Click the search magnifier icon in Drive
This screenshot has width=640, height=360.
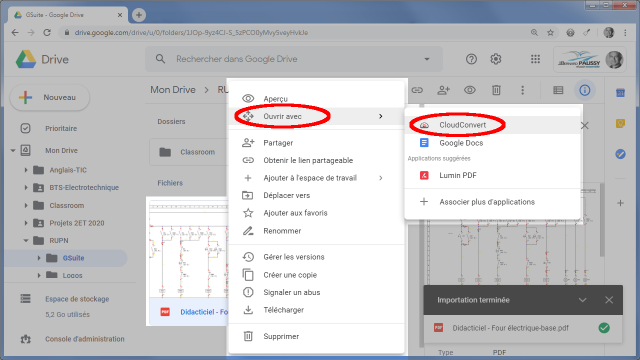[x=160, y=59]
